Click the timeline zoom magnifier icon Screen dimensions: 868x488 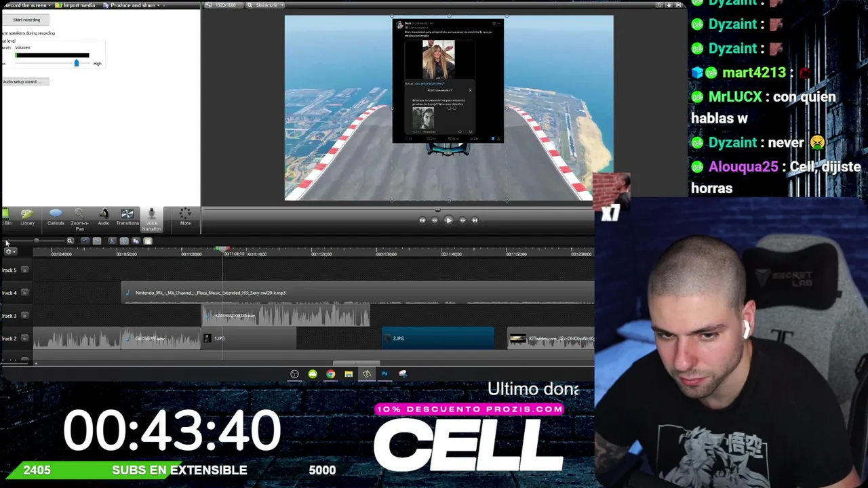[70, 241]
